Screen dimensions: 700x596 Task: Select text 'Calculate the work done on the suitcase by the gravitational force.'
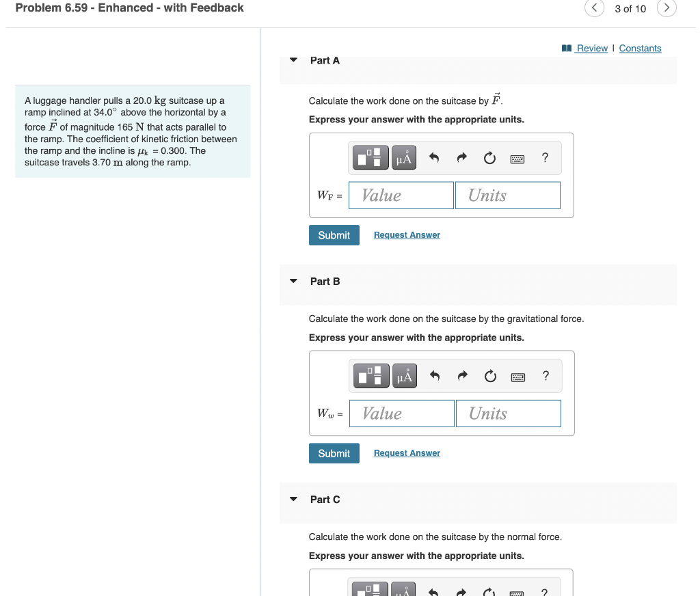(x=446, y=319)
